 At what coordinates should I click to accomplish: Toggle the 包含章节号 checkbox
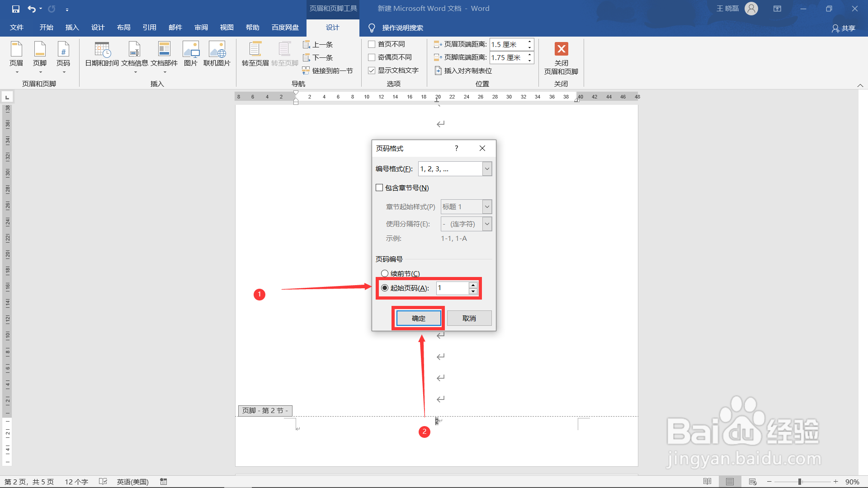click(x=380, y=188)
